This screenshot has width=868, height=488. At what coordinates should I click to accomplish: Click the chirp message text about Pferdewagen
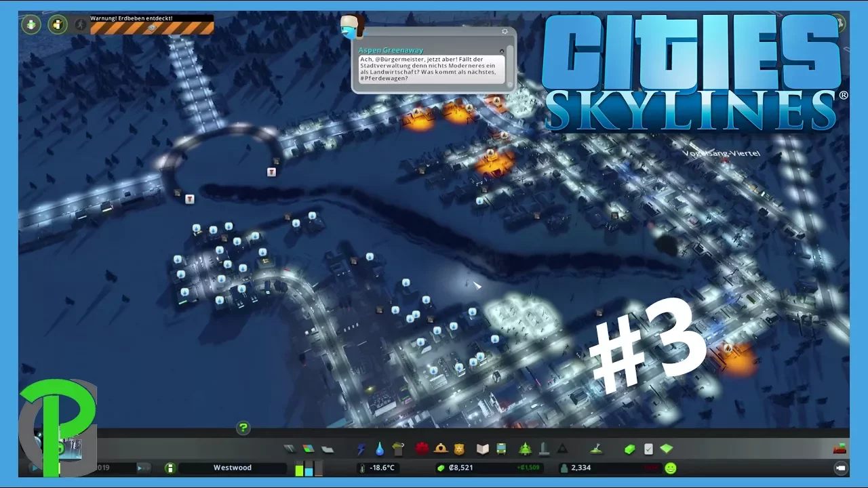[433, 69]
